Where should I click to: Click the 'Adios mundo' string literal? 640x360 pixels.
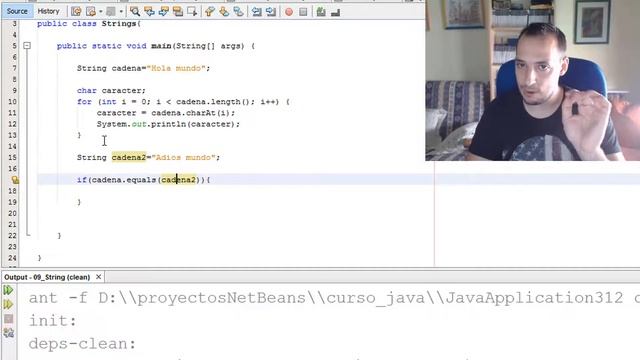(x=185, y=158)
